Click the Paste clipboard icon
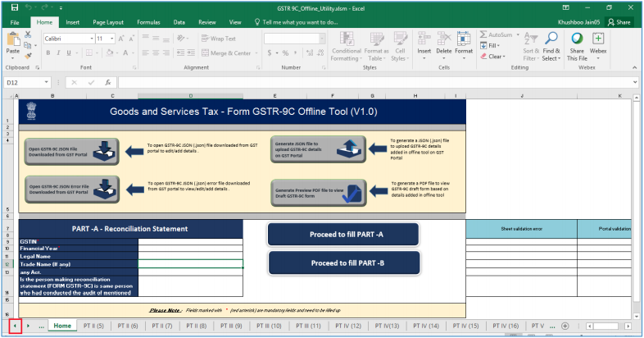 13,40
